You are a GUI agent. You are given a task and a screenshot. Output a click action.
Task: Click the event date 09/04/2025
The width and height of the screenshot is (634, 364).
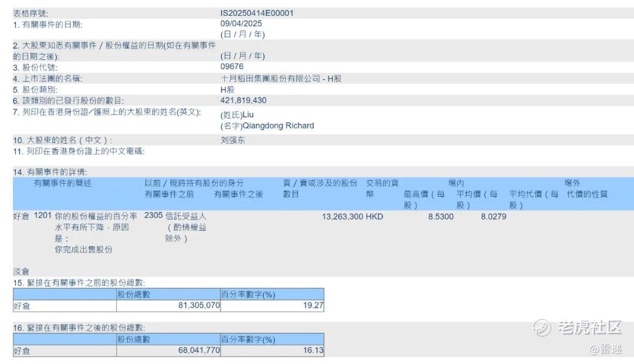241,23
